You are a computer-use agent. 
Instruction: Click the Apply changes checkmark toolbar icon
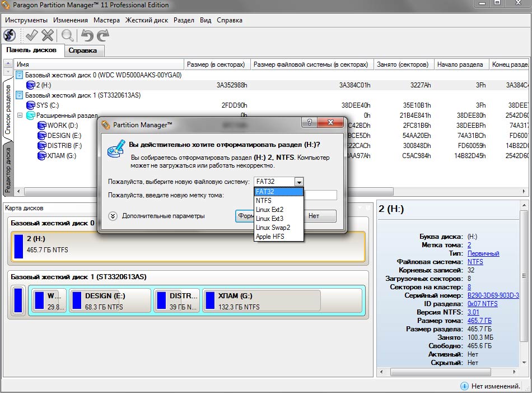[x=31, y=35]
